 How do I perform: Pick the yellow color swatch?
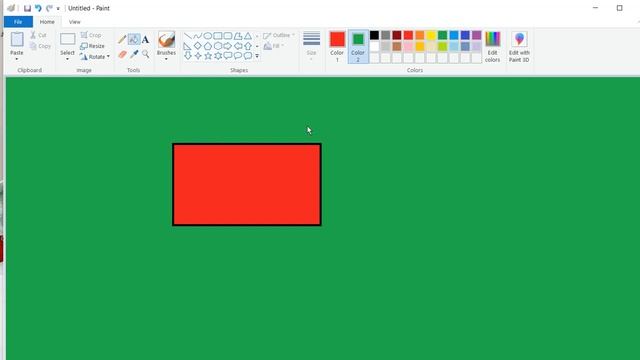(x=431, y=36)
